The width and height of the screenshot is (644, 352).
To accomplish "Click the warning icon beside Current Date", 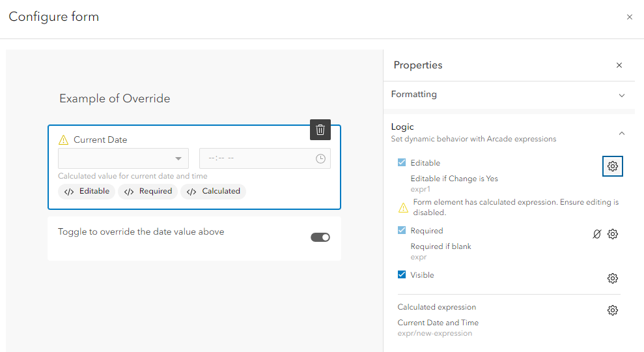I will 63,139.
